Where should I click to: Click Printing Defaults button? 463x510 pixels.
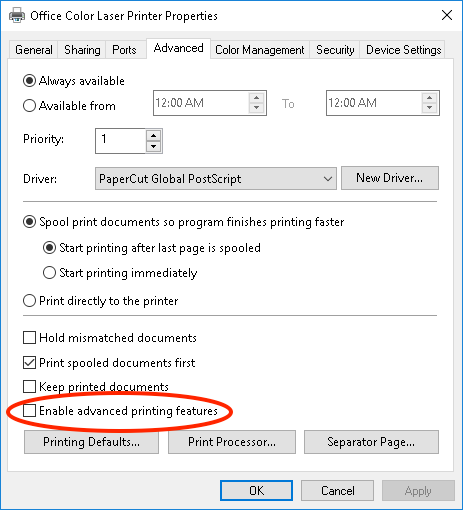click(x=91, y=442)
